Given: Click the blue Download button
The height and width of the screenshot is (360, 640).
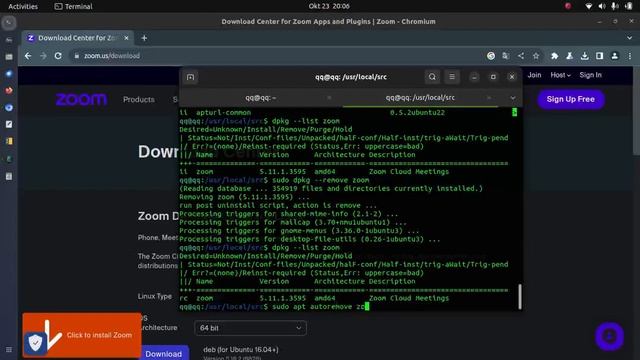Looking at the screenshot, I should coord(164,353).
